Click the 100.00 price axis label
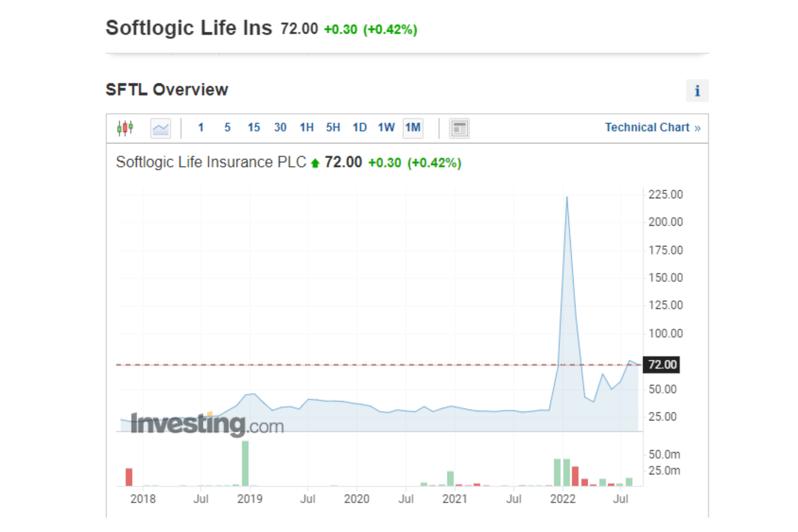Image resolution: width=798 pixels, height=532 pixels. tap(666, 334)
